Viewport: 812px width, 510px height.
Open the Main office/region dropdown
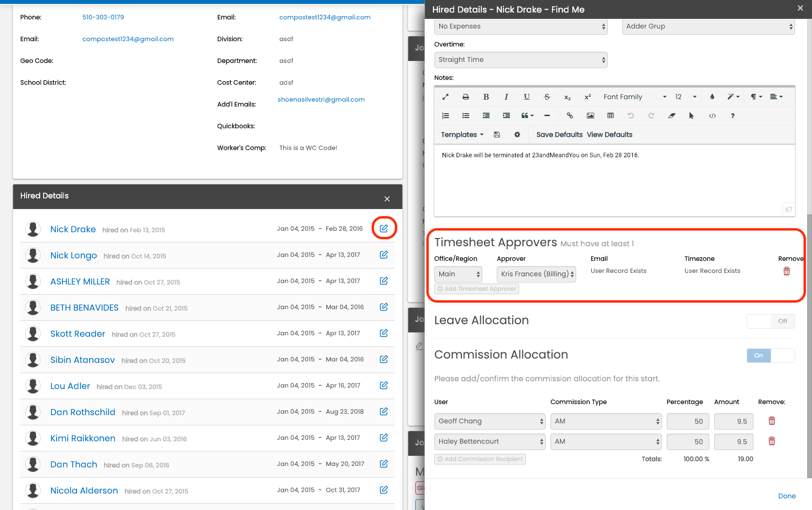pyautogui.click(x=458, y=274)
